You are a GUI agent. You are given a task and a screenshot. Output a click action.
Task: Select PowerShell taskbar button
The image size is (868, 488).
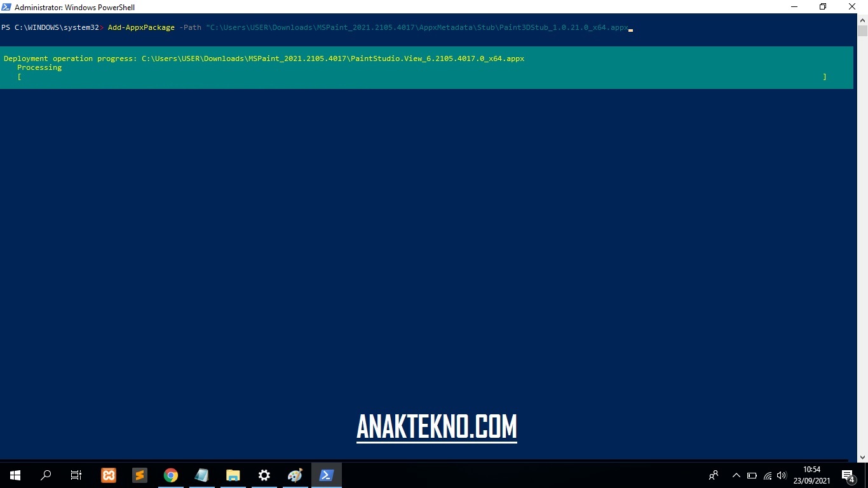pos(326,475)
